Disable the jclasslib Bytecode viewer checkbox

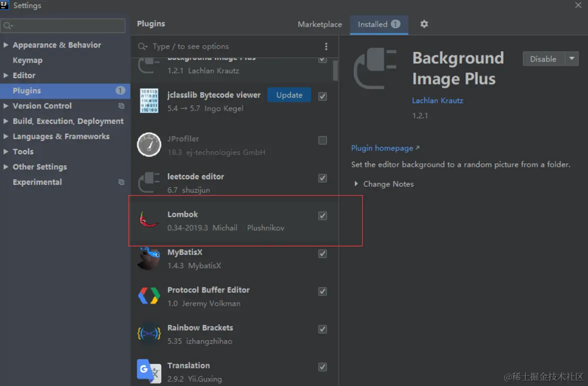coord(322,97)
